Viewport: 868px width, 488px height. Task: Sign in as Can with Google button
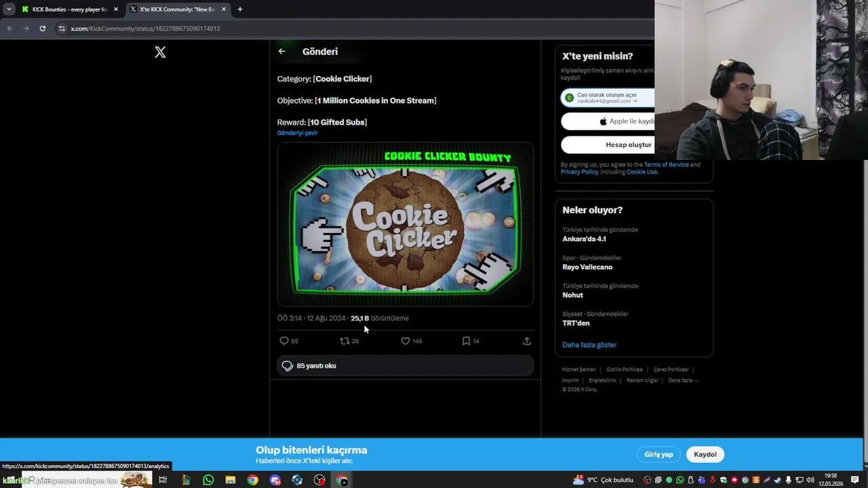click(608, 98)
